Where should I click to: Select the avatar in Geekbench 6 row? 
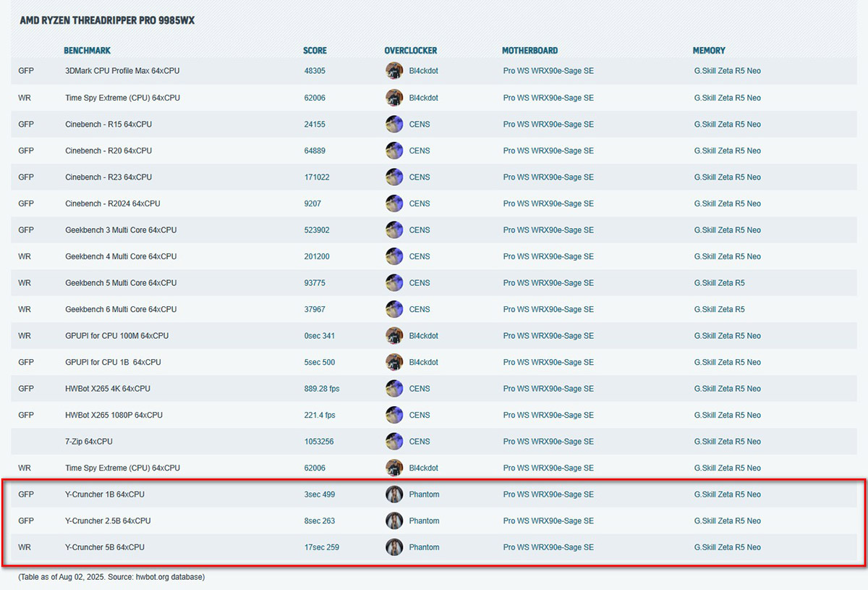tap(394, 309)
